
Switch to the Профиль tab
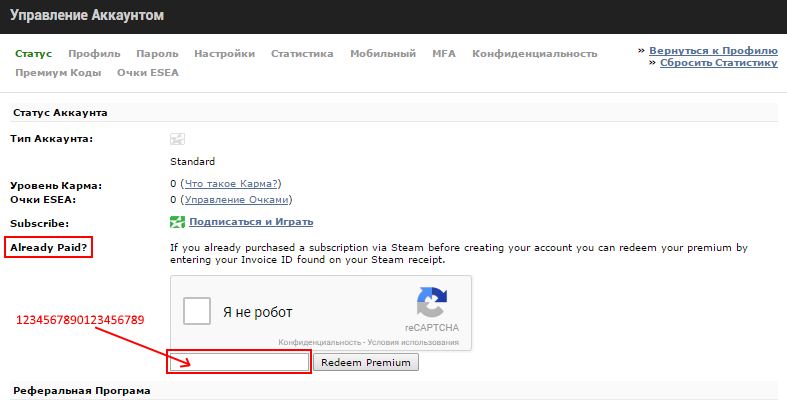point(94,54)
